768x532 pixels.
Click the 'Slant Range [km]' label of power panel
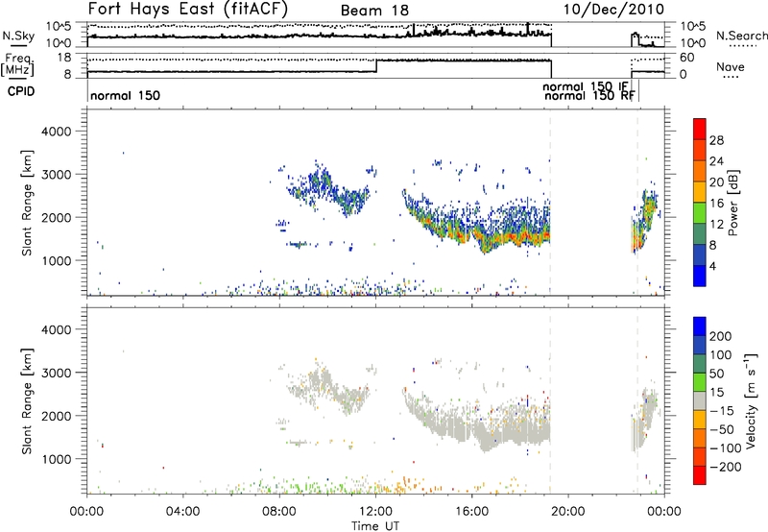27,203
